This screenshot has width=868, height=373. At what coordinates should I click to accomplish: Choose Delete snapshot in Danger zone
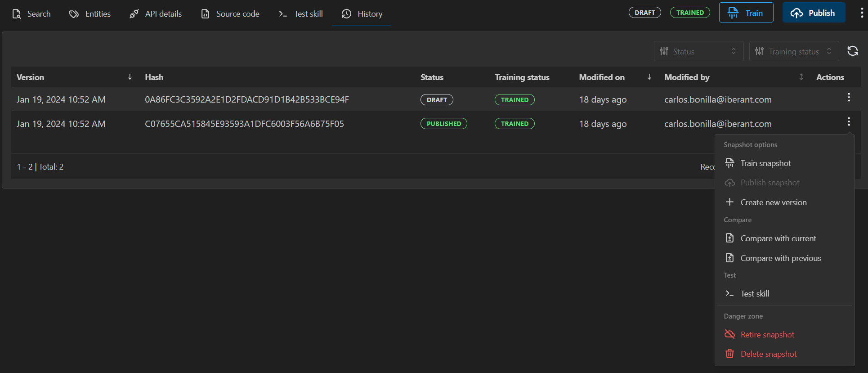784,354
